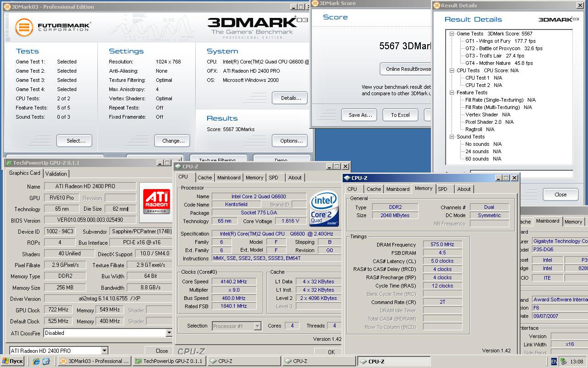
Task: Open the About tab in the CPU-Z memory window
Action: (x=464, y=189)
